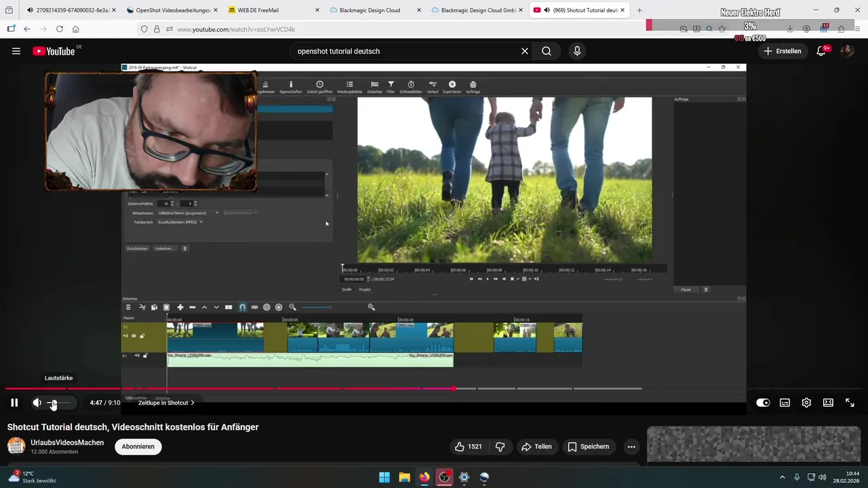Open Shotcut Filter funnel icon in video

point(391,87)
